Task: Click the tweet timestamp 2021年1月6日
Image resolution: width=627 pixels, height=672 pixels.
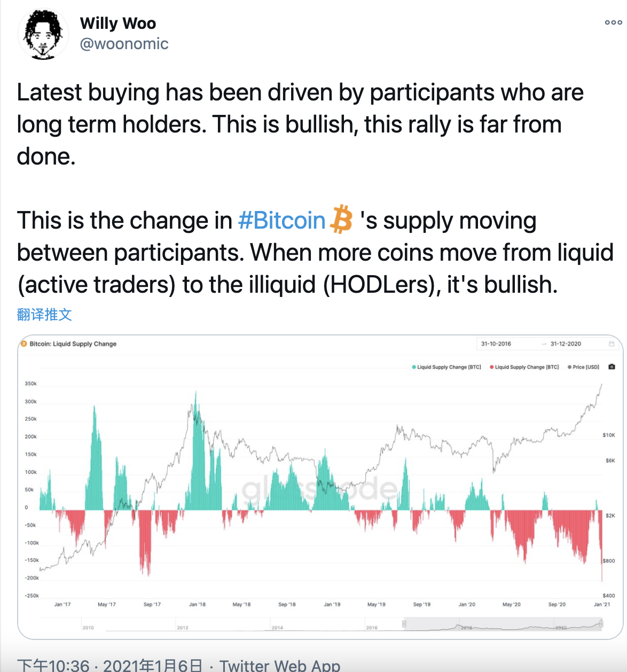Action: [x=153, y=666]
